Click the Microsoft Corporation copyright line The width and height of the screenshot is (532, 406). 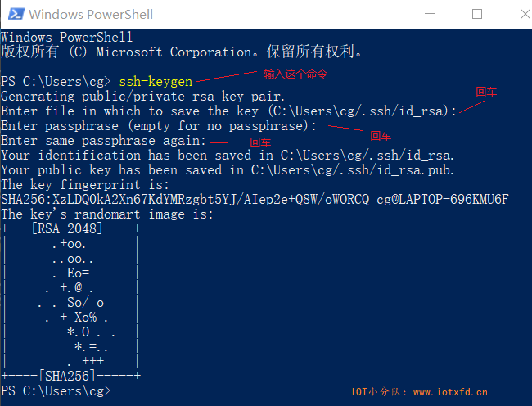coord(182,52)
